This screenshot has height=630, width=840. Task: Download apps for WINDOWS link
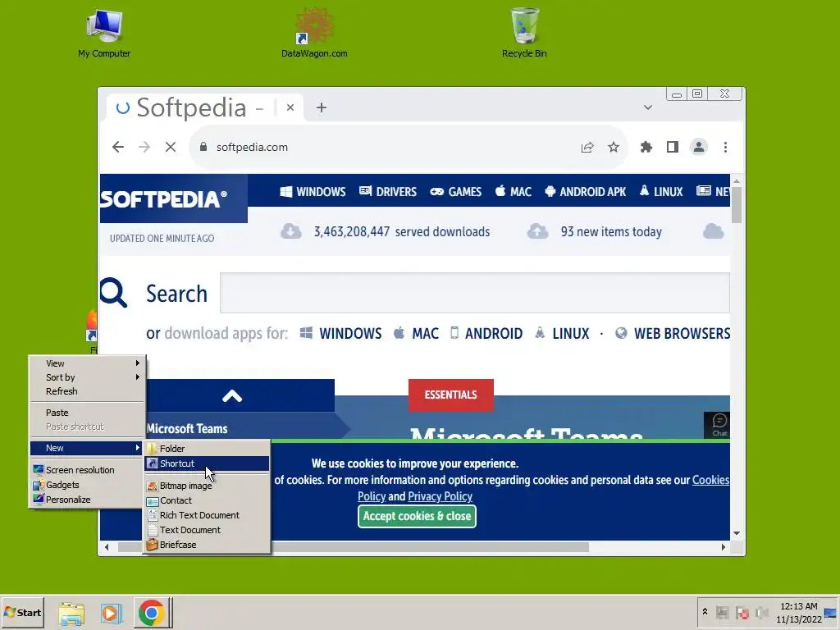(340, 333)
